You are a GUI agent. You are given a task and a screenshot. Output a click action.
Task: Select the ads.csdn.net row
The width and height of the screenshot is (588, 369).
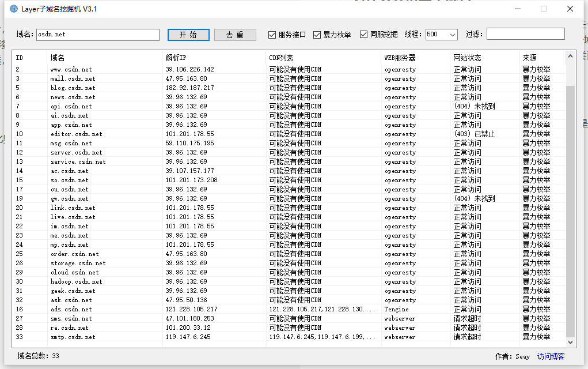(x=289, y=309)
